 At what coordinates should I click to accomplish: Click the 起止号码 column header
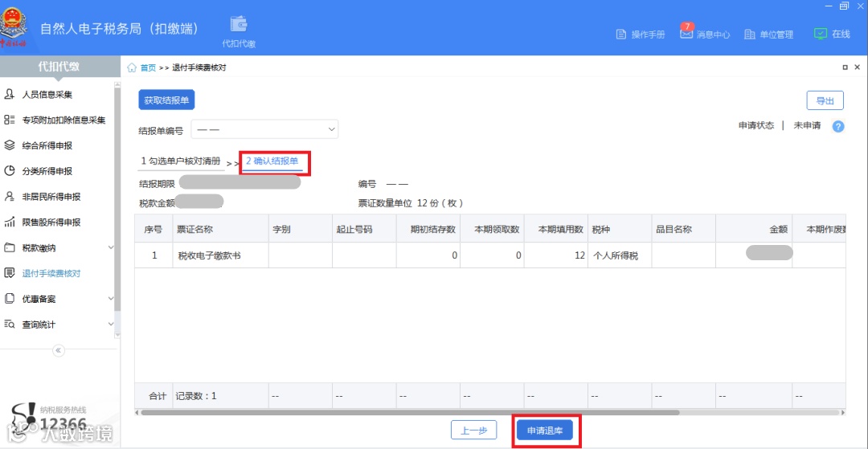(x=364, y=229)
